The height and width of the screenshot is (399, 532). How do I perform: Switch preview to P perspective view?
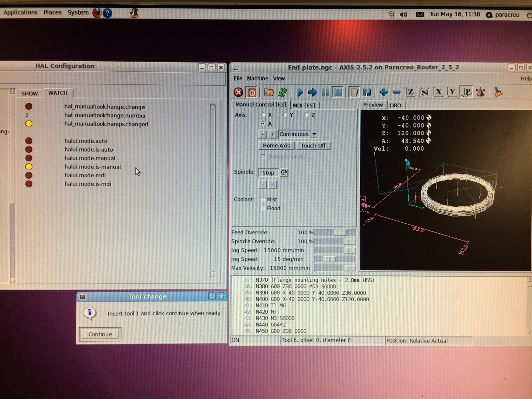click(x=467, y=92)
